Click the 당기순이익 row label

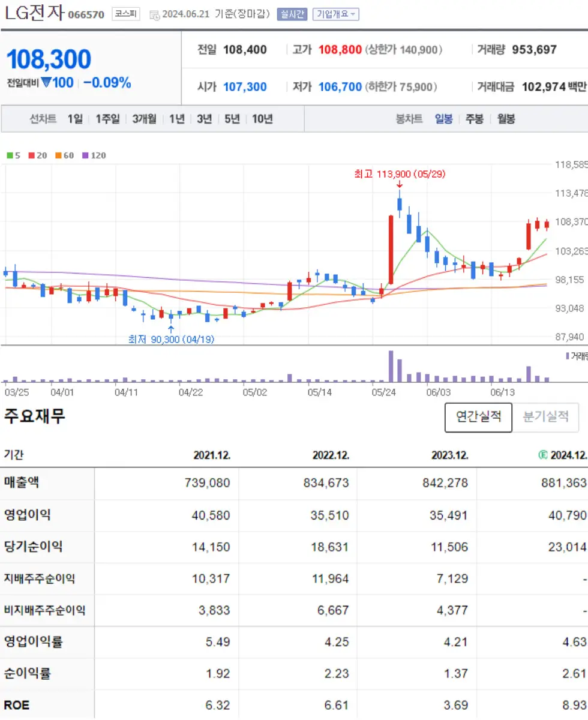[33, 547]
